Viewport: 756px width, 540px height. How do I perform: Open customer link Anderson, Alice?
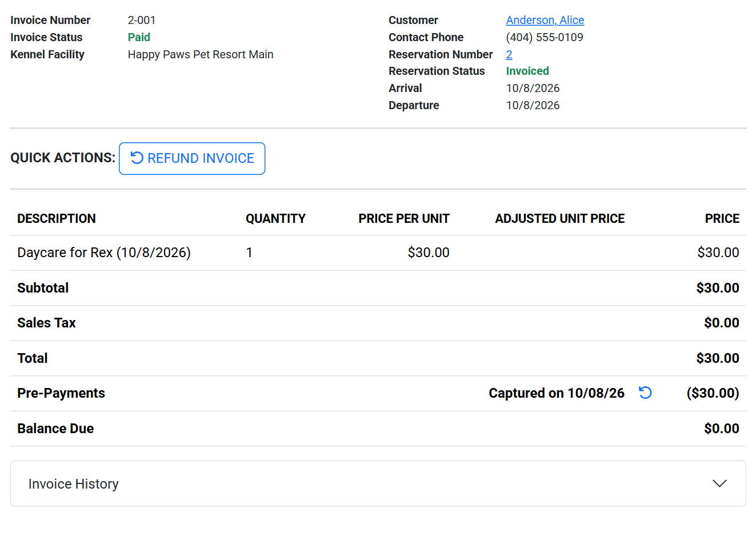tap(545, 20)
